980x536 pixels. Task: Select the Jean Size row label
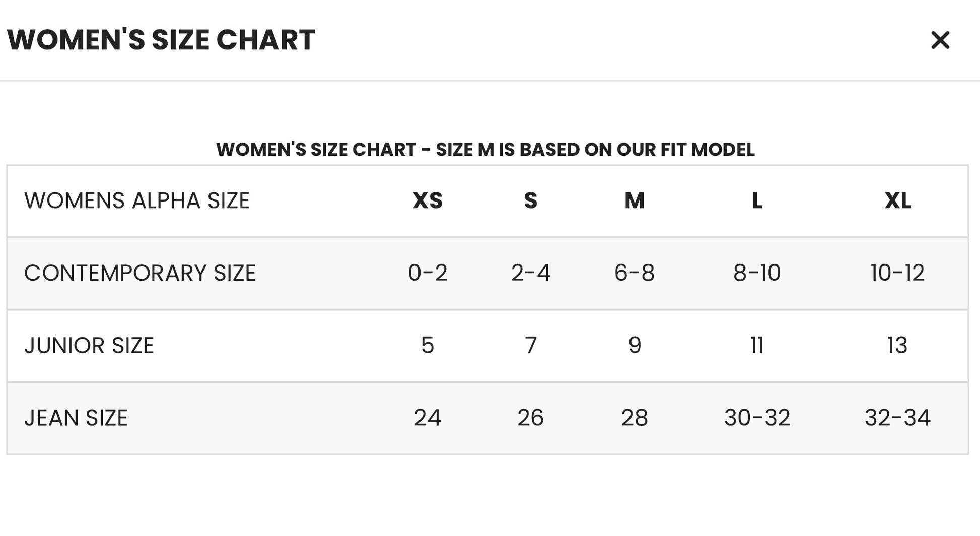[76, 418]
